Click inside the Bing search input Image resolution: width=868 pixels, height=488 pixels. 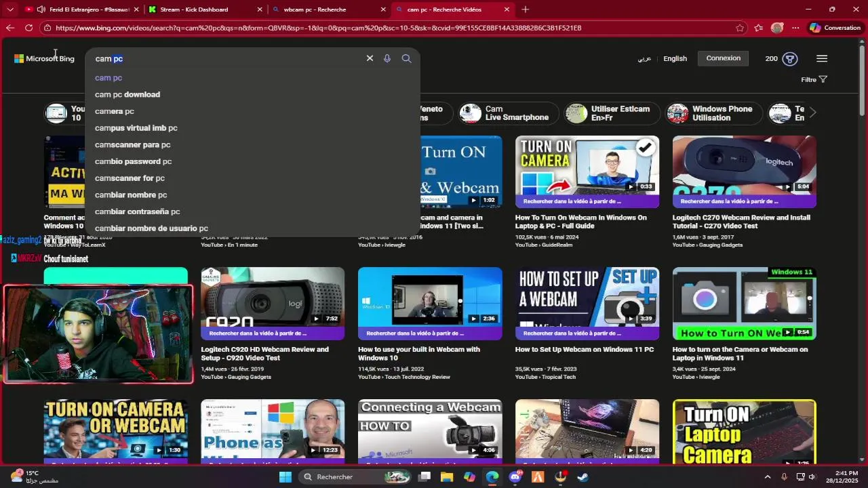[x=227, y=59]
